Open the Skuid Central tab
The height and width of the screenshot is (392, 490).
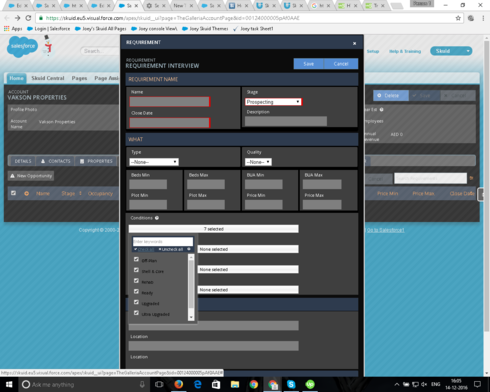coord(48,78)
